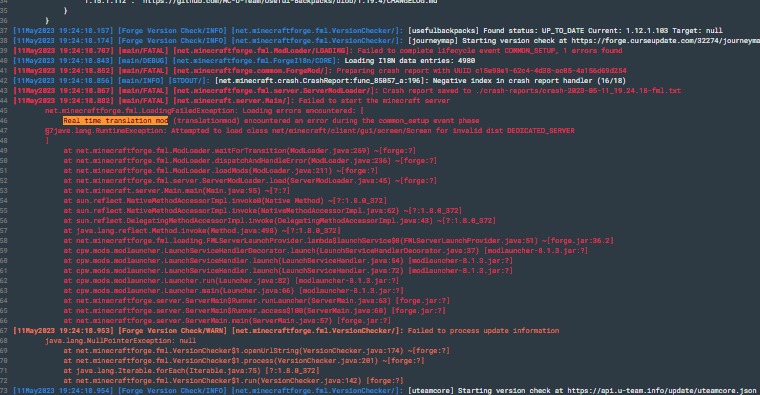Click the ServerMain.main(ServerMain.java:57) stack frame

(227, 321)
